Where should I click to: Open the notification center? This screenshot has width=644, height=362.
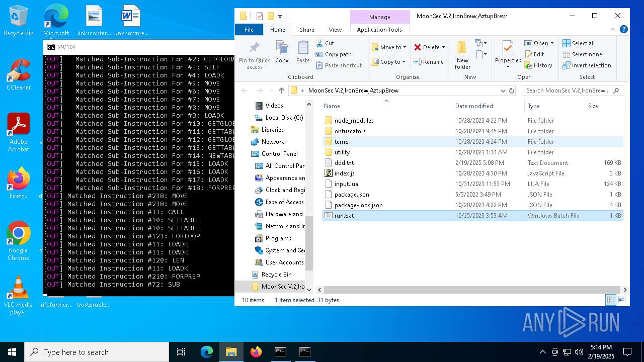click(627, 352)
